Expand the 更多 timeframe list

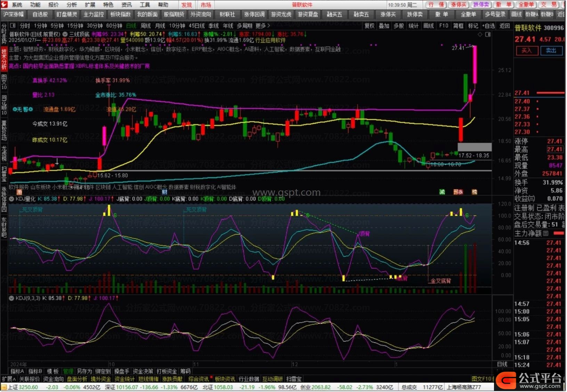pyautogui.click(x=263, y=26)
